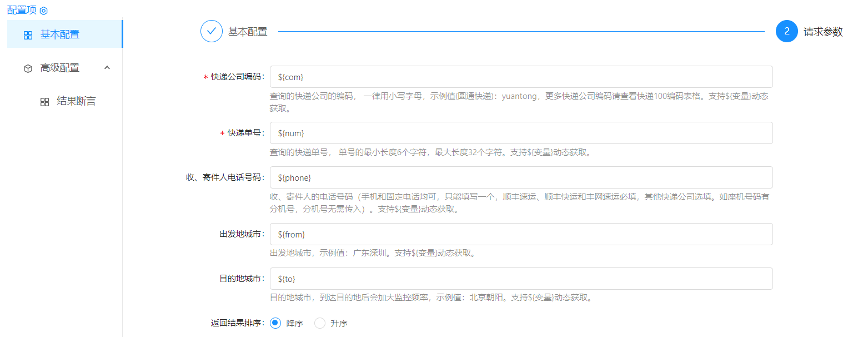Return to the 基本配置 step label

248,32
